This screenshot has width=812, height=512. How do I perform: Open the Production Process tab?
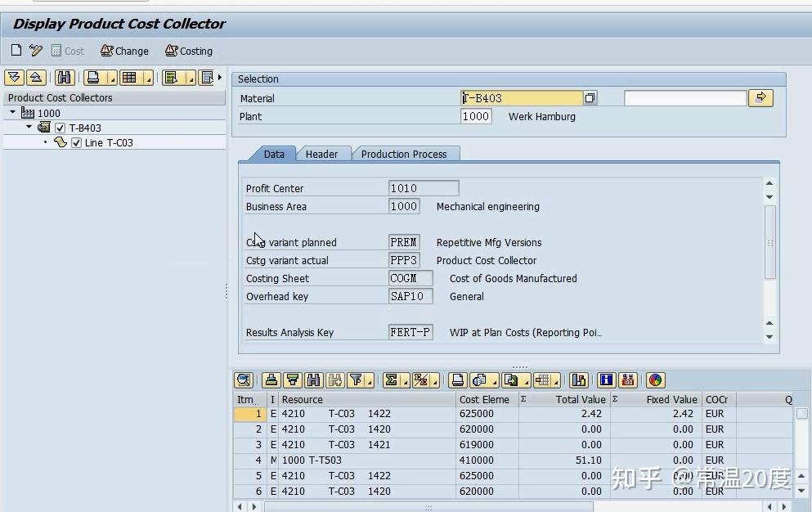(406, 154)
